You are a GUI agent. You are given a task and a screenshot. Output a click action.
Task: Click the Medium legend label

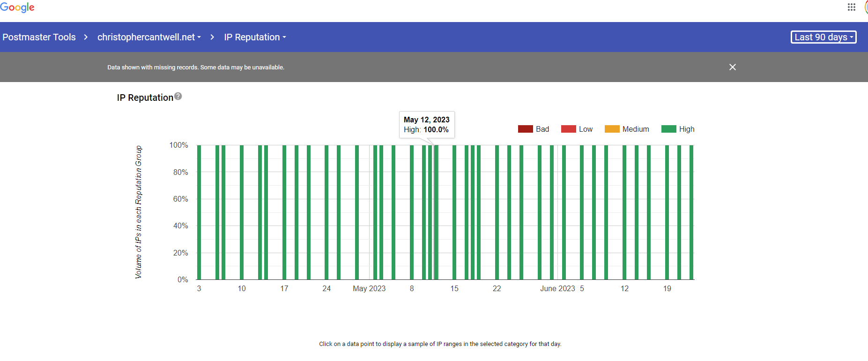pyautogui.click(x=636, y=129)
